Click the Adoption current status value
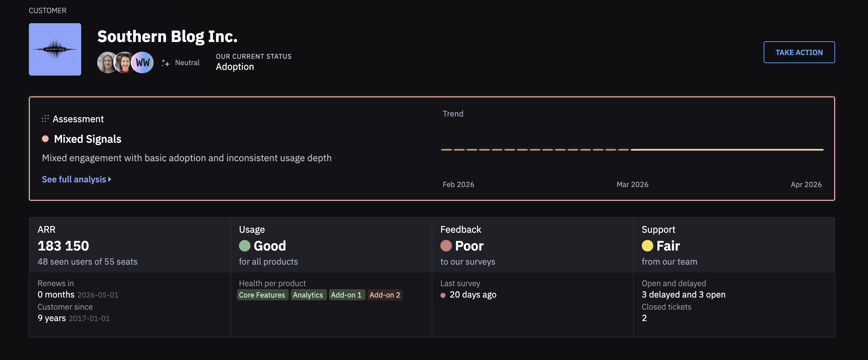The height and width of the screenshot is (360, 868). (235, 67)
